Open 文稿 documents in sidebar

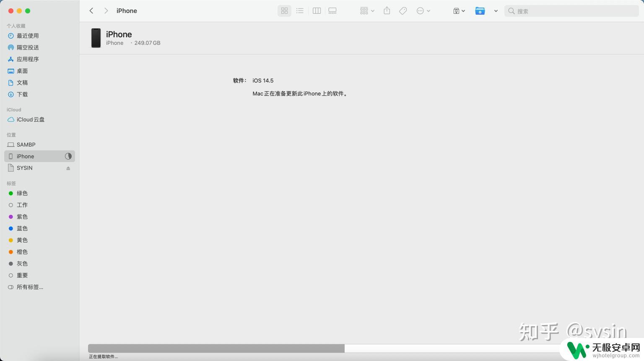click(39, 83)
